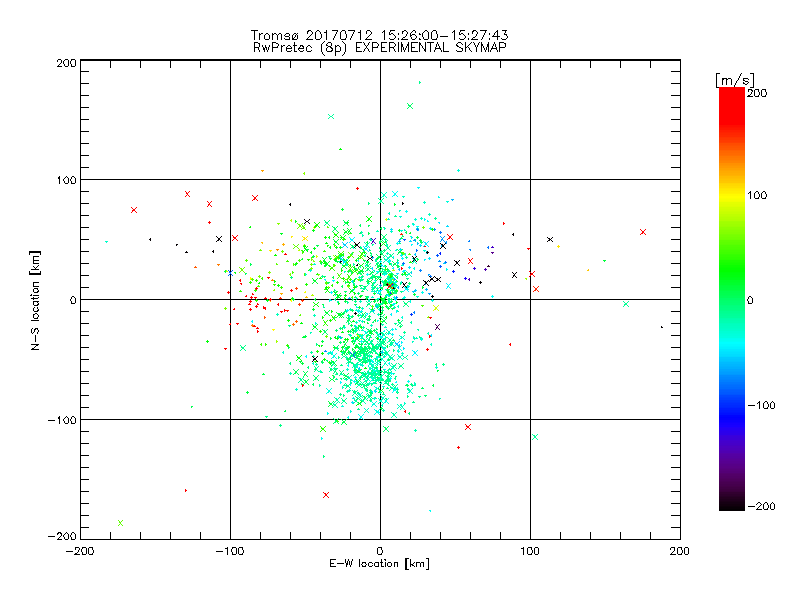This screenshot has height=600, width=800.
Task: Select the yellow-green X marker in the bottom-left corner
Action: (120, 523)
